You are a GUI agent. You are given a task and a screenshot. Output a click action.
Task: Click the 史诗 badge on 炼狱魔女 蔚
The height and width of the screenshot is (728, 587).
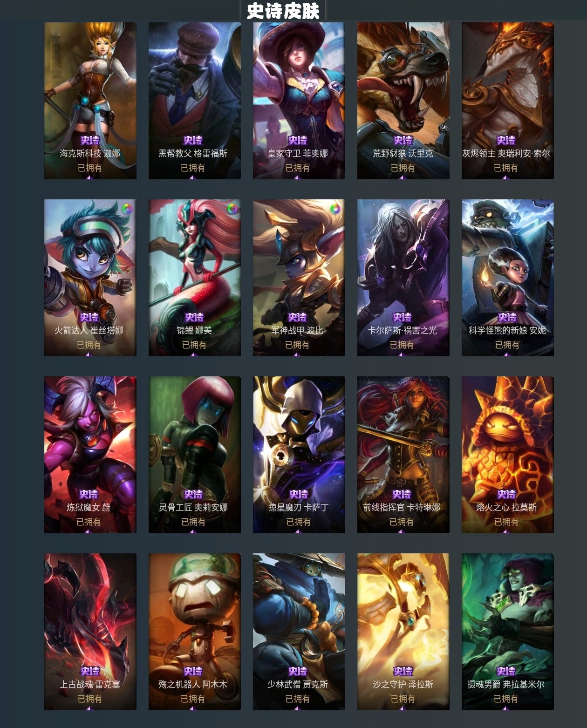coord(89,494)
